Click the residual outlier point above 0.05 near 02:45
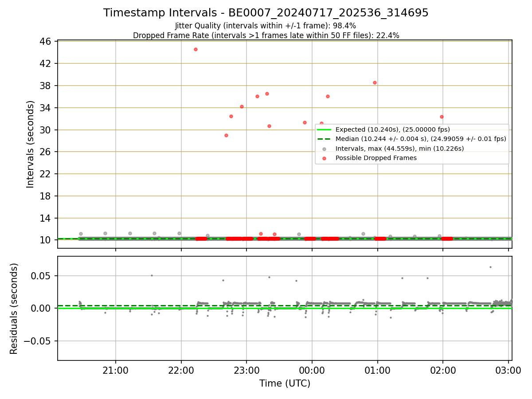 490,267
